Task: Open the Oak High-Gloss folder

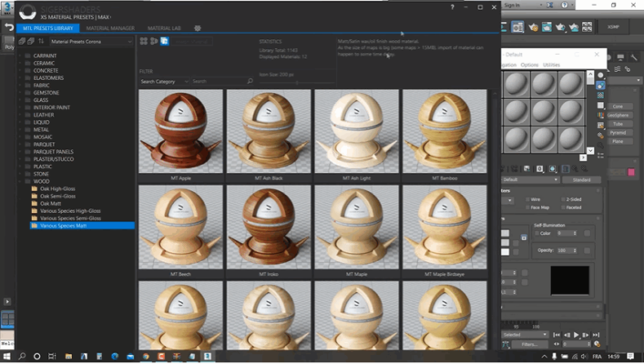Action: click(x=57, y=188)
